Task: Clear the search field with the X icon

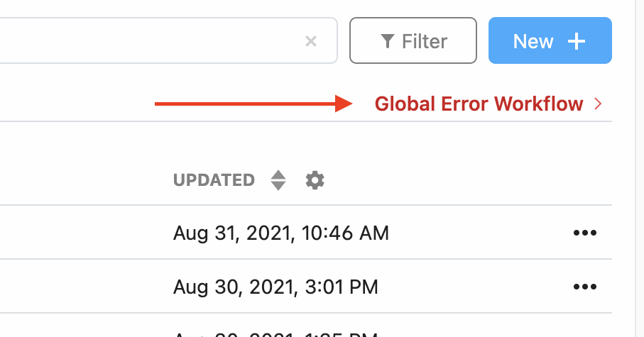Action: [x=310, y=41]
